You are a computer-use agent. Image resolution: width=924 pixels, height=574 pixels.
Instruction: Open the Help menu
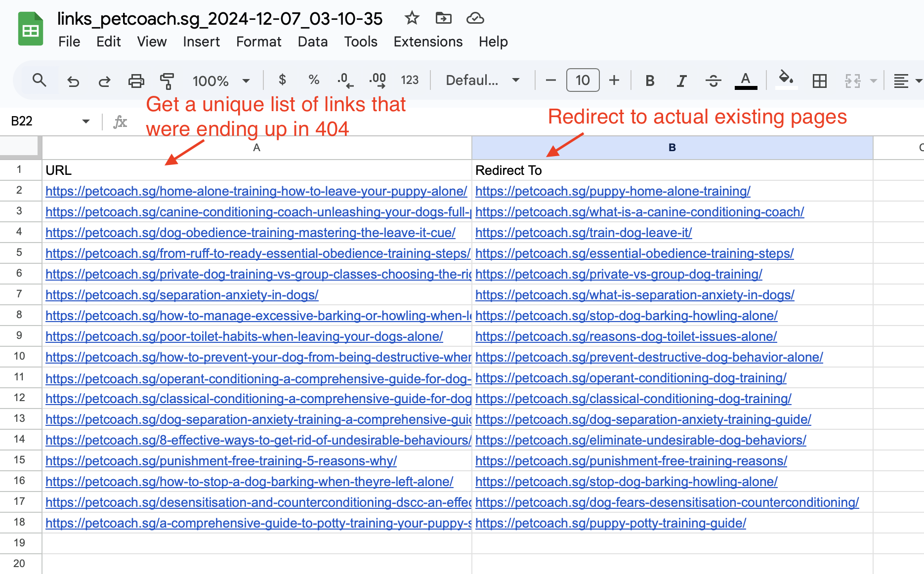(493, 41)
